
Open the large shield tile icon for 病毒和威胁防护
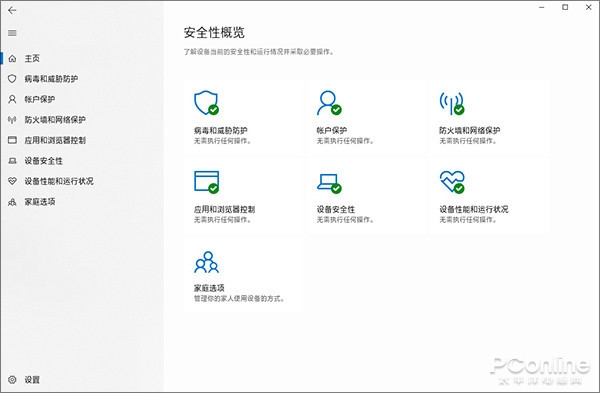tap(207, 103)
